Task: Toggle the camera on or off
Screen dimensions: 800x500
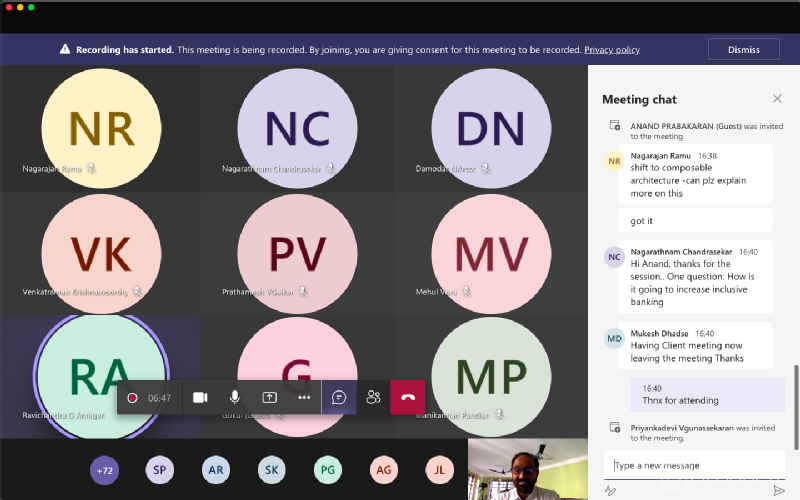Action: [x=200, y=397]
